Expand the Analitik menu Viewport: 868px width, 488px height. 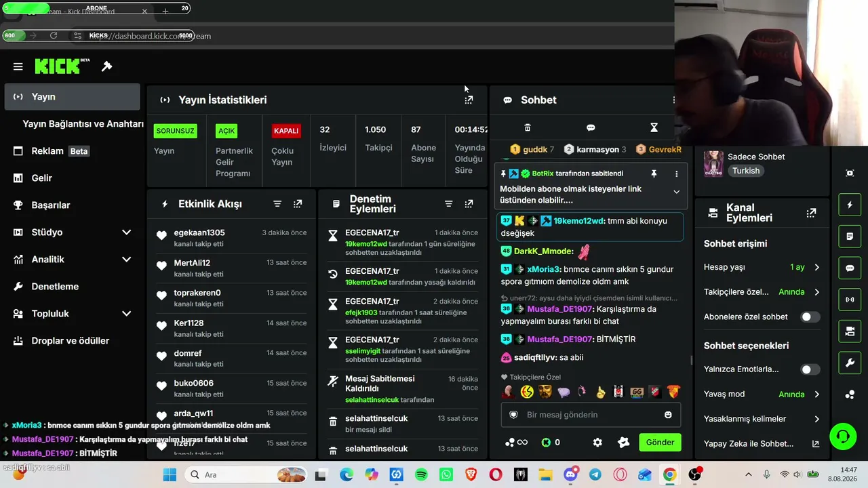click(x=126, y=260)
